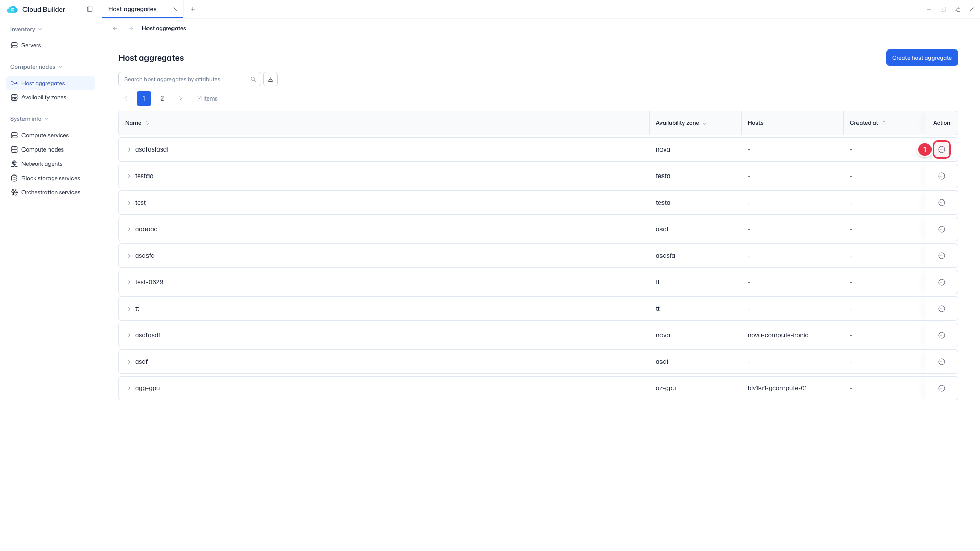Image resolution: width=980 pixels, height=551 pixels.
Task: Expand the asdfasdf aggregate row
Action: 129,335
